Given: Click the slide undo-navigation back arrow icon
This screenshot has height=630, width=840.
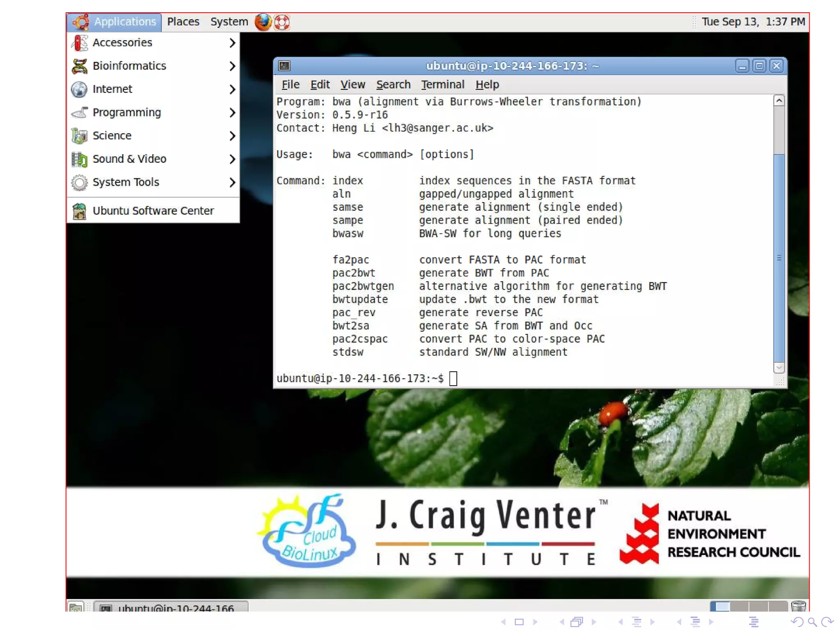Looking at the screenshot, I should pyautogui.click(x=797, y=622).
